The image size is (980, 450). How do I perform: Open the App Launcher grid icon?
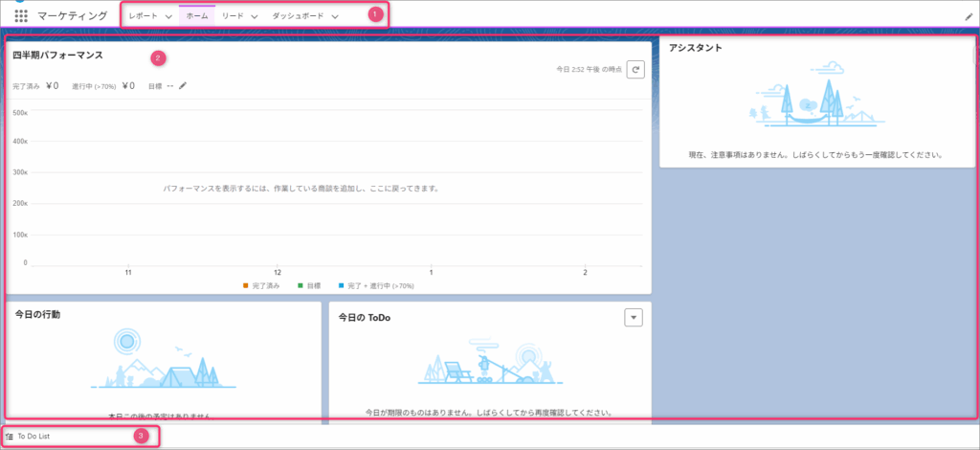[20, 16]
